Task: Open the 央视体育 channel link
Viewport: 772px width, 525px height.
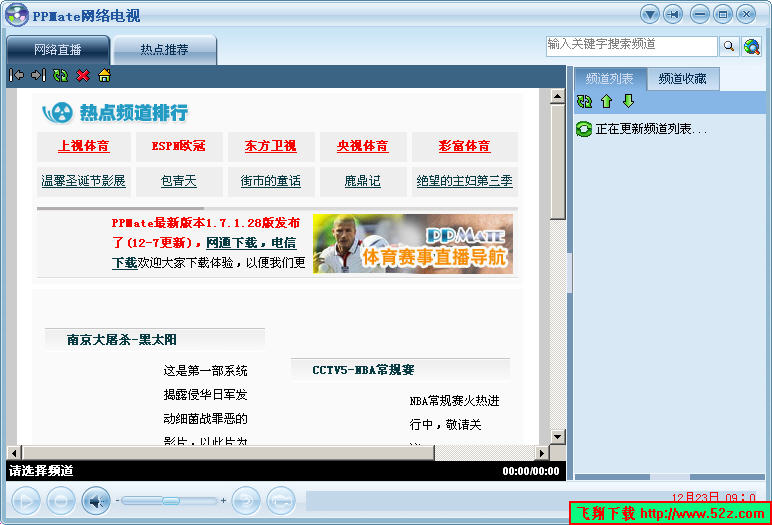Action: point(362,146)
